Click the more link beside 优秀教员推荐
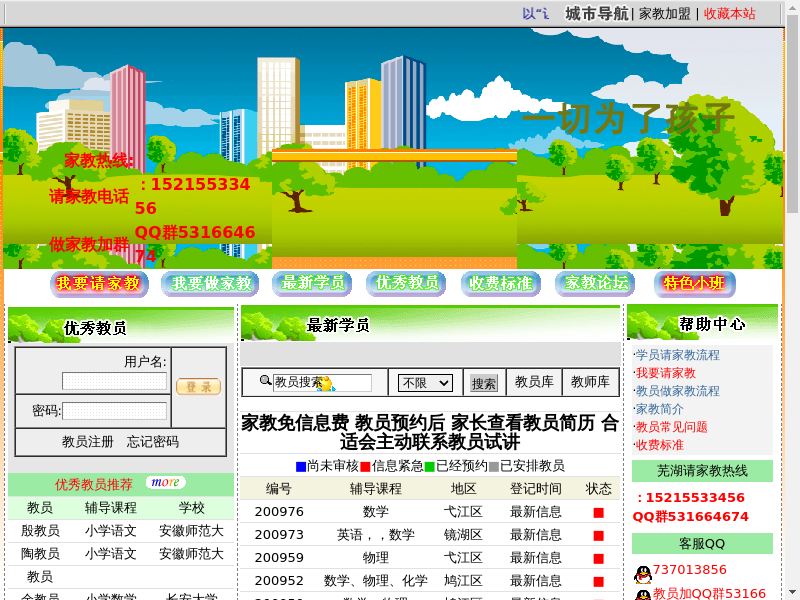800x600 pixels. [x=166, y=482]
